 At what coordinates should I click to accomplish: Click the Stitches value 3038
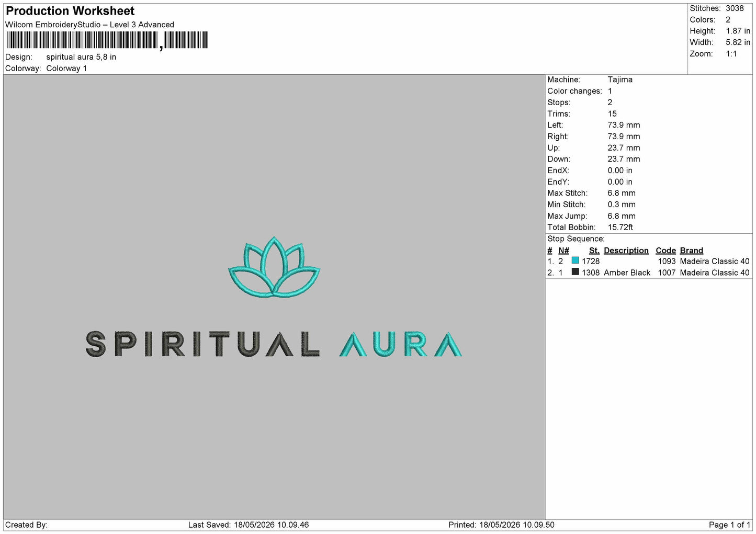click(735, 8)
